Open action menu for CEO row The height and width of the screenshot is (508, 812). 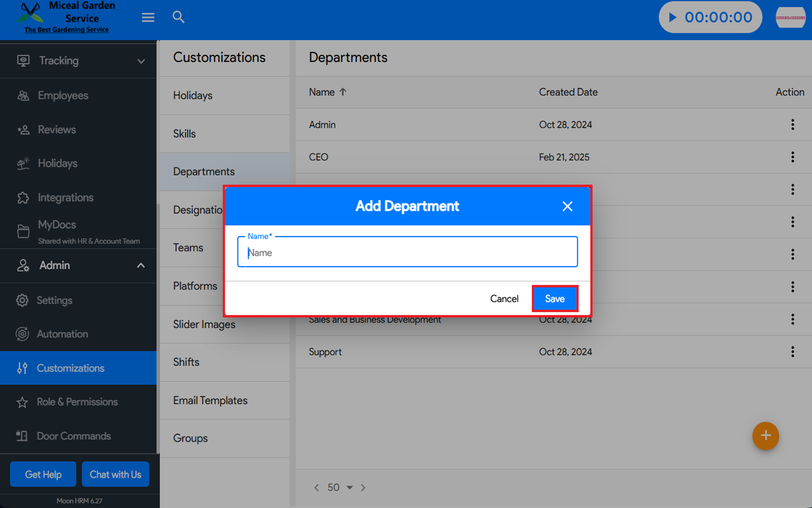pyautogui.click(x=792, y=157)
